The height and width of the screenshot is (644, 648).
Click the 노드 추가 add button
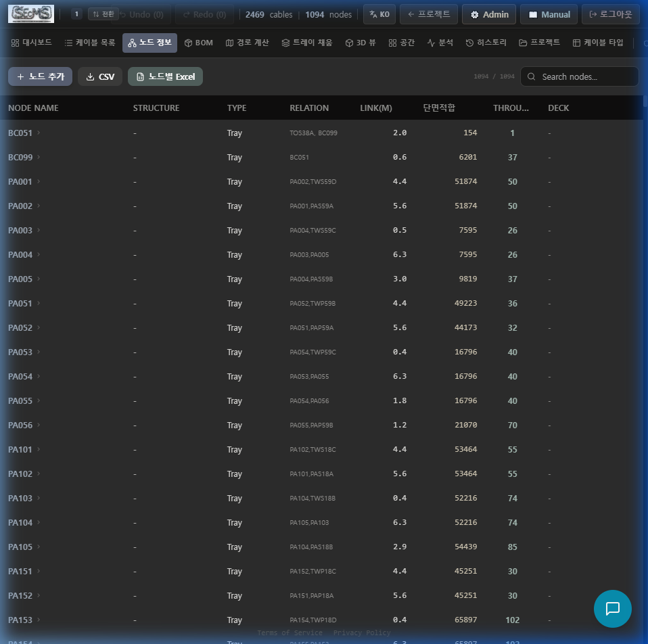(40, 76)
